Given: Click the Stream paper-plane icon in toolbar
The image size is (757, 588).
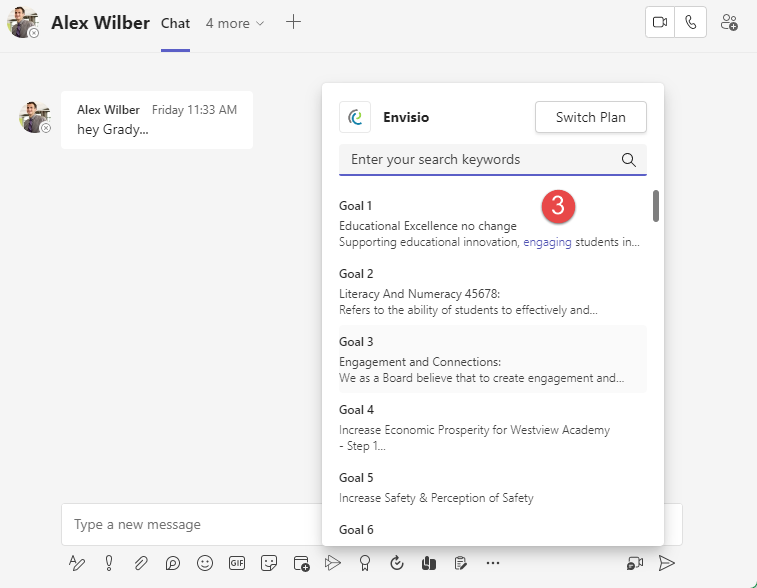Looking at the screenshot, I should (x=333, y=563).
